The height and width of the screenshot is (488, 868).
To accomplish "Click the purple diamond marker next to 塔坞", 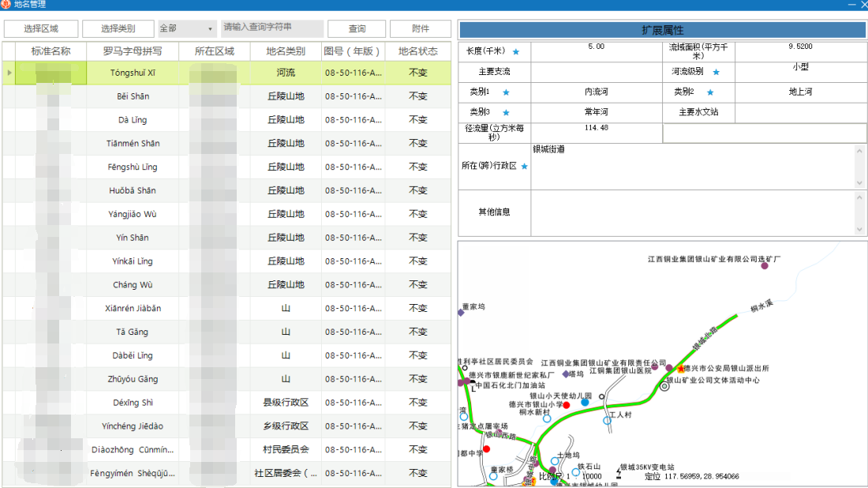I will pyautogui.click(x=565, y=374).
